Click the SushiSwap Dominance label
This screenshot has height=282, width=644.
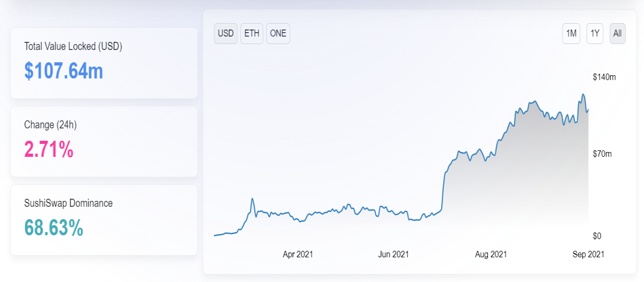coord(69,204)
